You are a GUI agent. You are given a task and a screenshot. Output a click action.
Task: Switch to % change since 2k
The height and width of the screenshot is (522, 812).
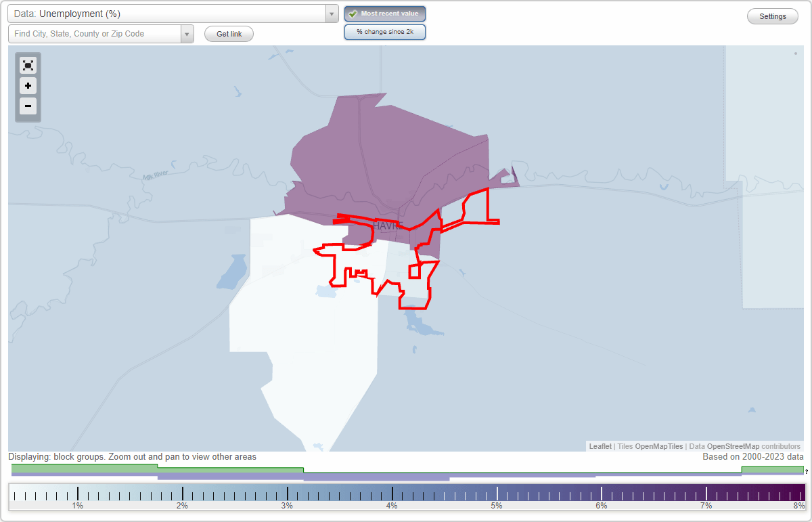click(385, 32)
